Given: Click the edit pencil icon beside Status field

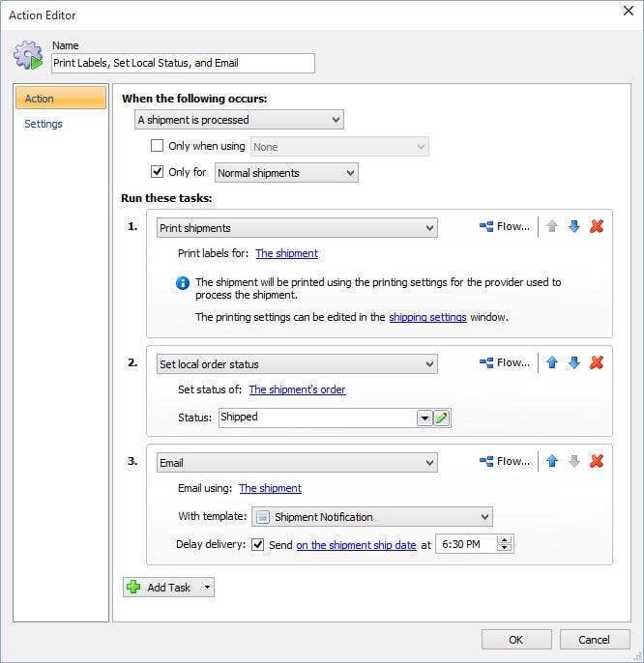Looking at the screenshot, I should (x=441, y=418).
